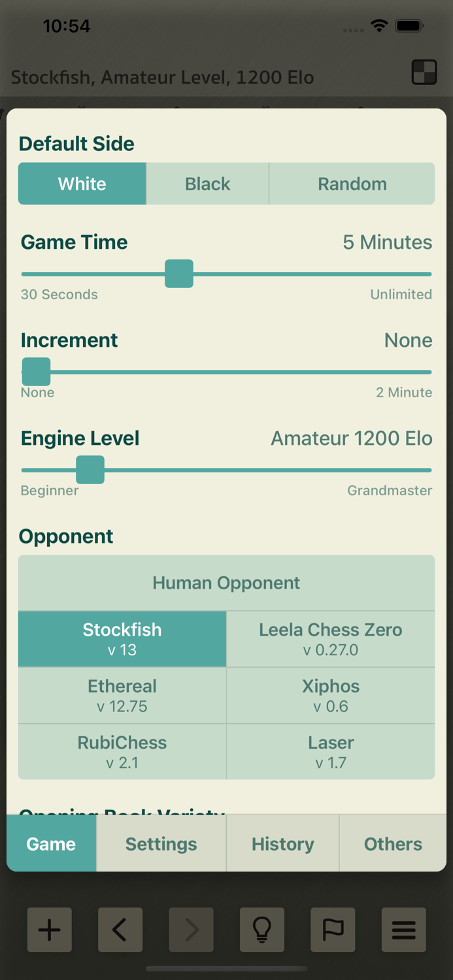Open the History tab
The image size is (453, 980).
[282, 843]
